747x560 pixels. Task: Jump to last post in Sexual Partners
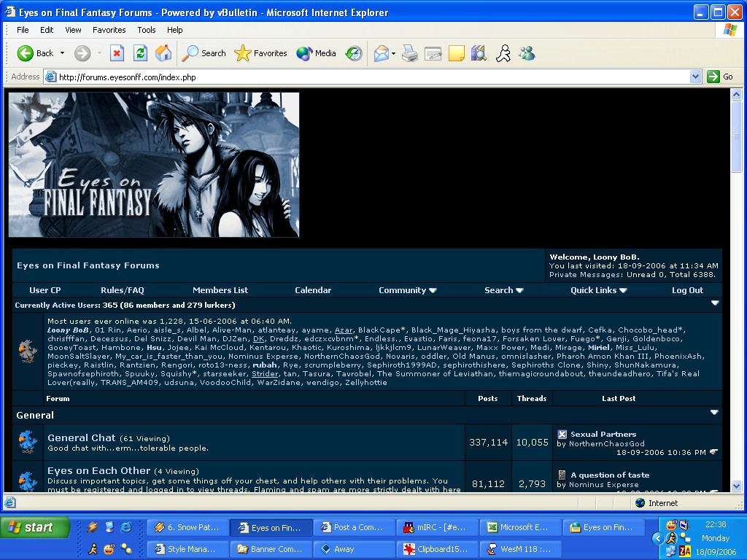713,452
